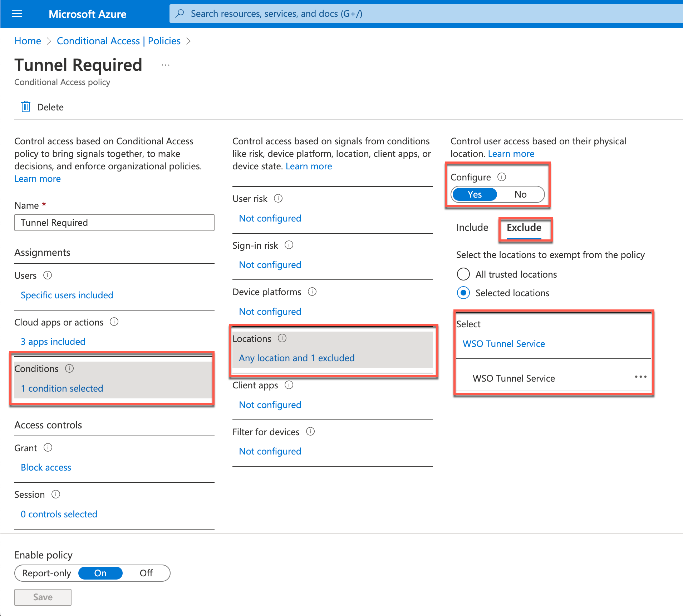View the Configure info tooltip
Screen dimensions: 683x616
502,177
